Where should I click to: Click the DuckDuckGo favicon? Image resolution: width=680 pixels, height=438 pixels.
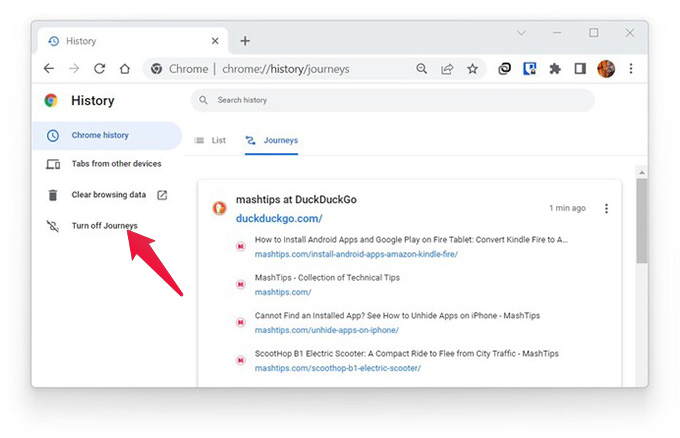[x=219, y=209]
